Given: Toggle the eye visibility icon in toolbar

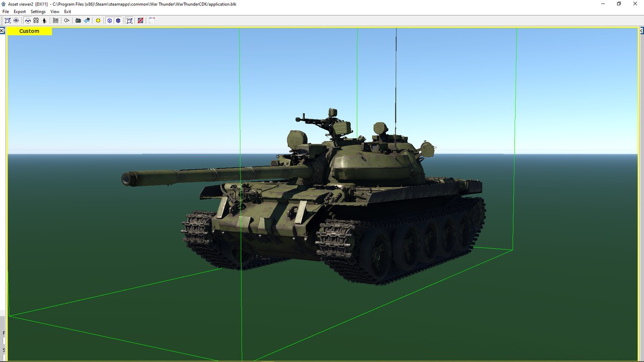Looking at the screenshot, I should pos(16,21).
